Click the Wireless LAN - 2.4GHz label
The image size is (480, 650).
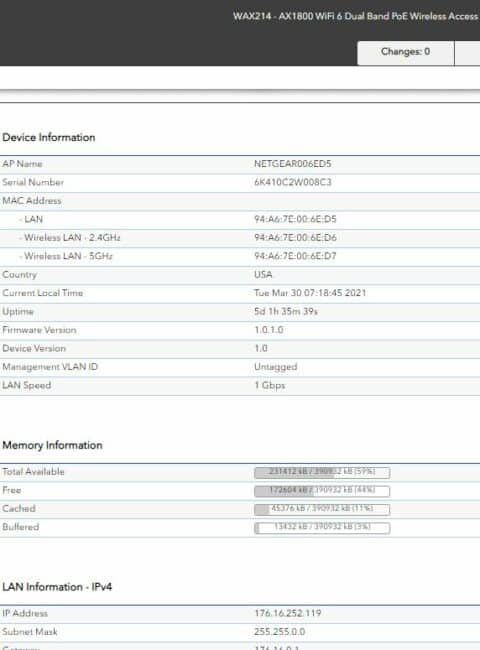(72, 238)
